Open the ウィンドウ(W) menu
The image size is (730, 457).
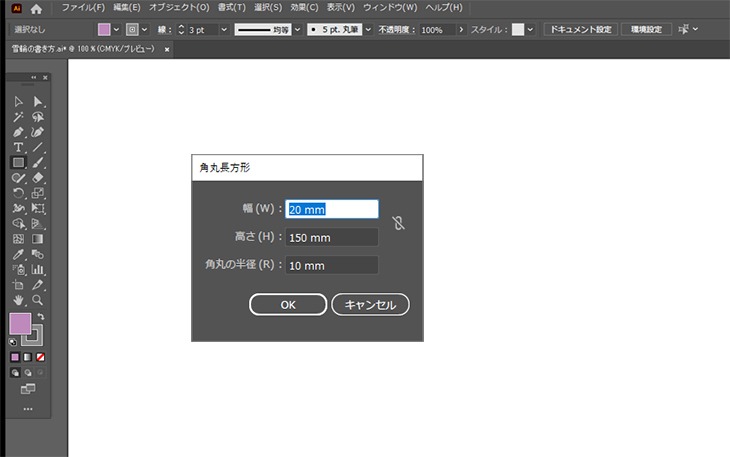(390, 8)
